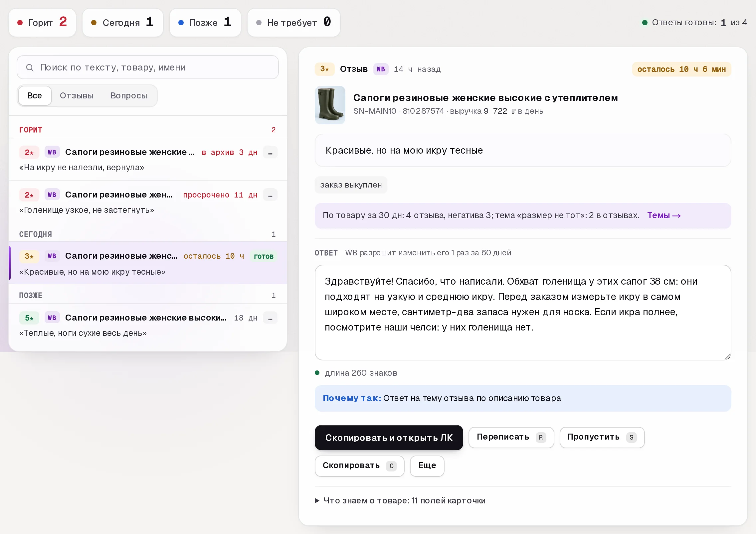756x534 pixels.
Task: Switch to the Все tab
Action: pyautogui.click(x=35, y=96)
